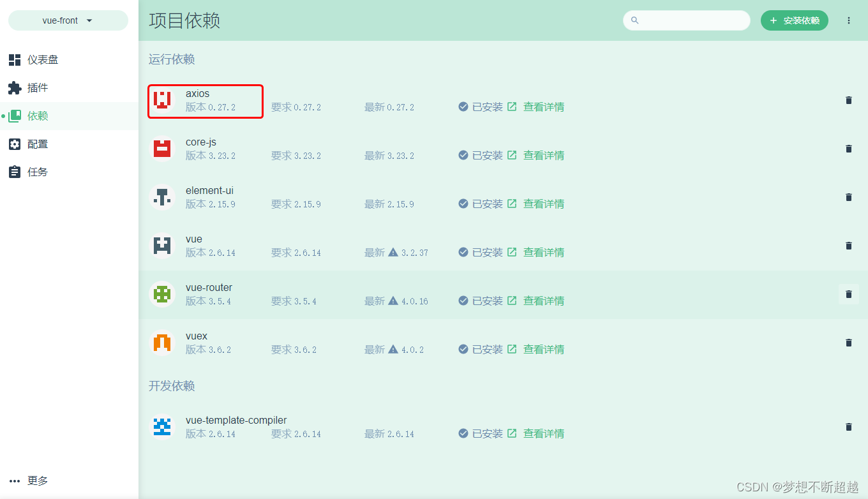Viewport: 868px width, 499px height.
Task: Click the three-dots icon beside 更多
Action: 15,481
